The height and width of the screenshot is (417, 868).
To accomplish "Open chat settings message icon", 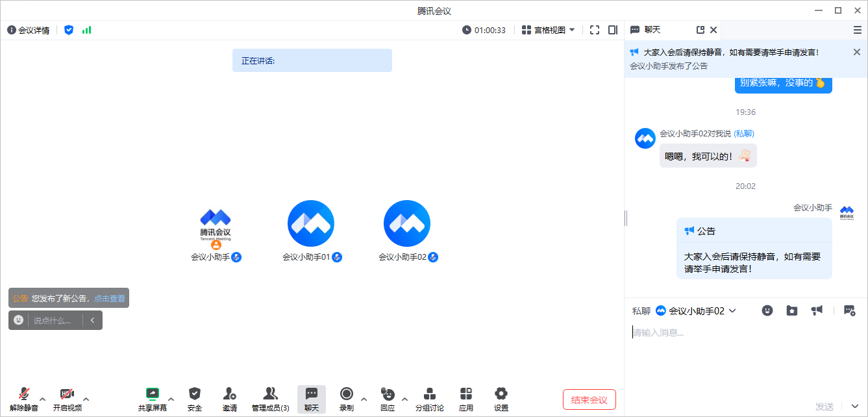I will point(849,310).
